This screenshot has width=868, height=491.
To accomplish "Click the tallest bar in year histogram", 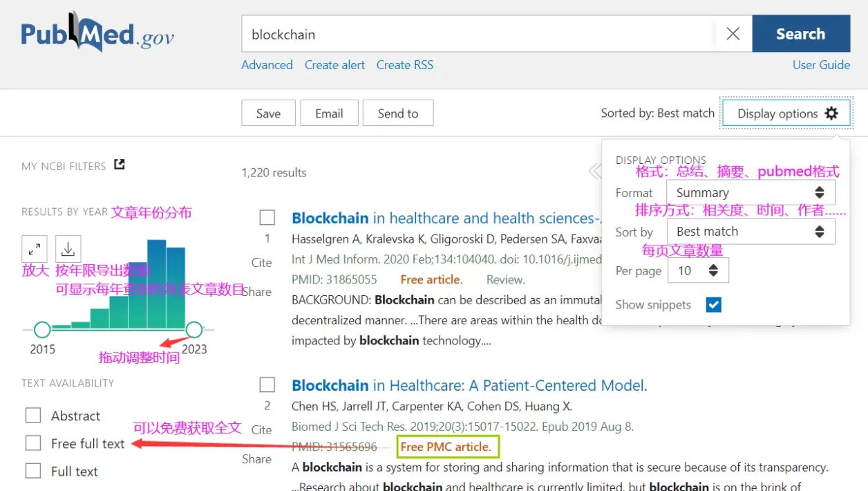I will coord(157,284).
